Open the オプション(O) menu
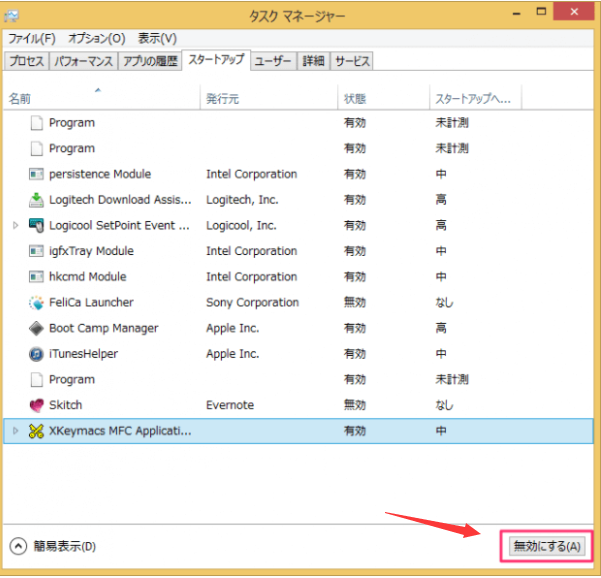 click(97, 38)
